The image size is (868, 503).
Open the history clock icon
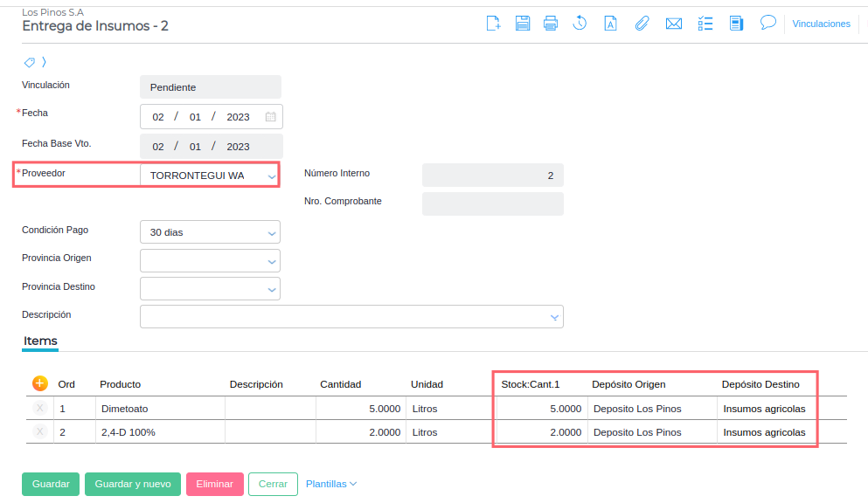[x=580, y=24]
